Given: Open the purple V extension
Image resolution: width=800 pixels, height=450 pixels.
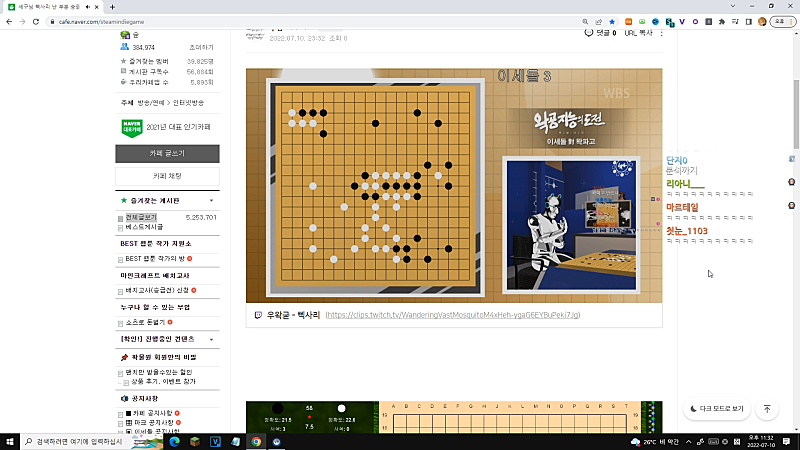Looking at the screenshot, I should (x=682, y=22).
